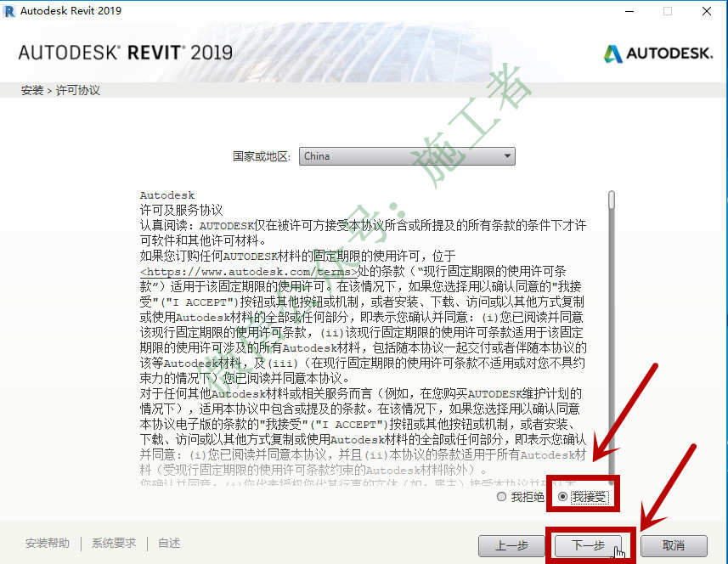728x564 pixels.
Task: Click the 下一步 (Next) button
Action: point(588,545)
